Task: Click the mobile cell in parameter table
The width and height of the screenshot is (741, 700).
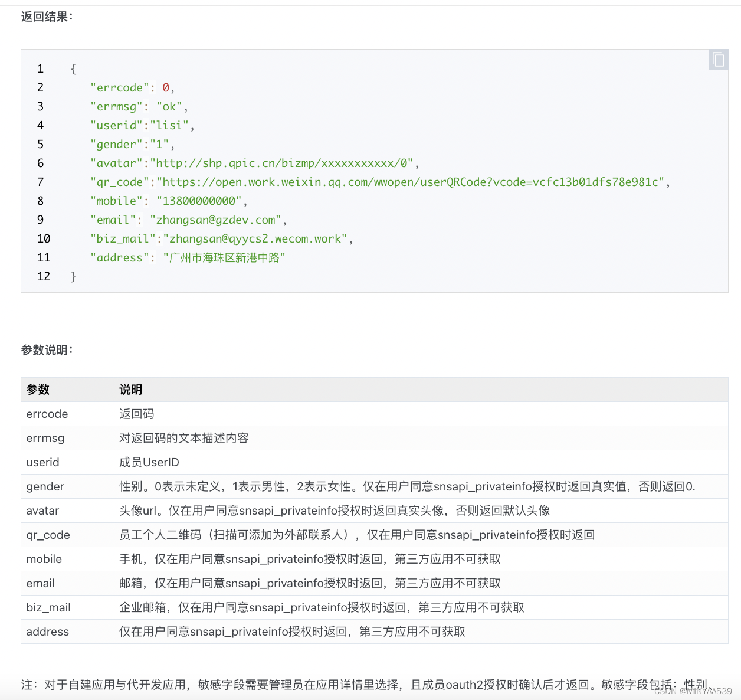Action: pyautogui.click(x=67, y=559)
